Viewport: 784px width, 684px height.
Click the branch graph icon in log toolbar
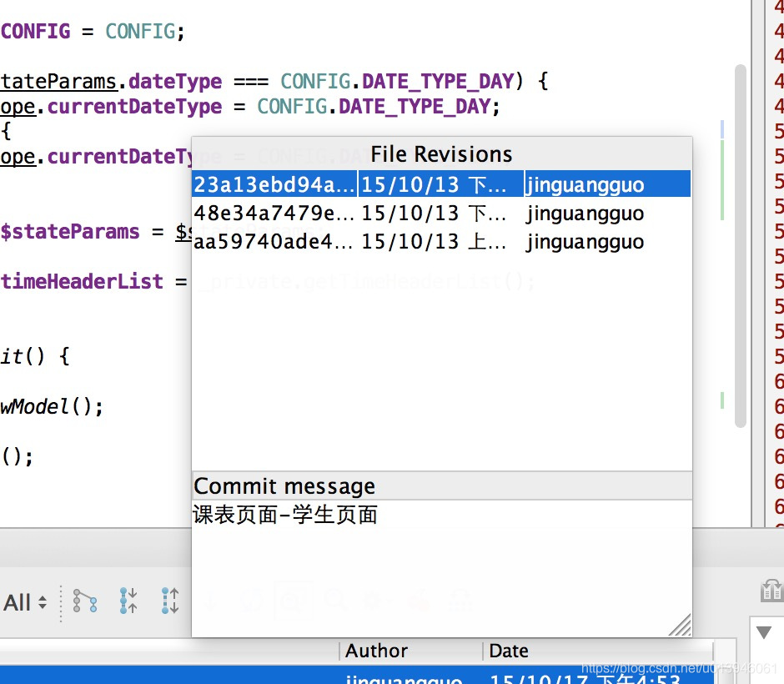coord(84,601)
